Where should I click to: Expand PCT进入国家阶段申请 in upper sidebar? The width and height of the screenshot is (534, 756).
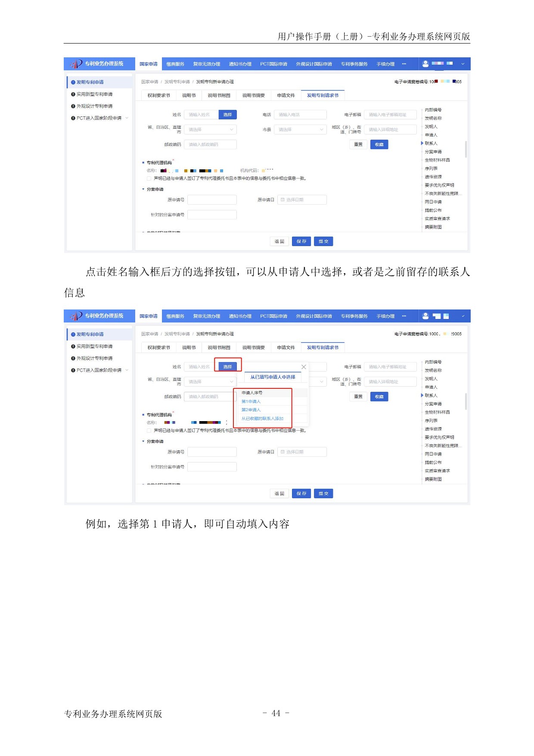click(x=127, y=118)
